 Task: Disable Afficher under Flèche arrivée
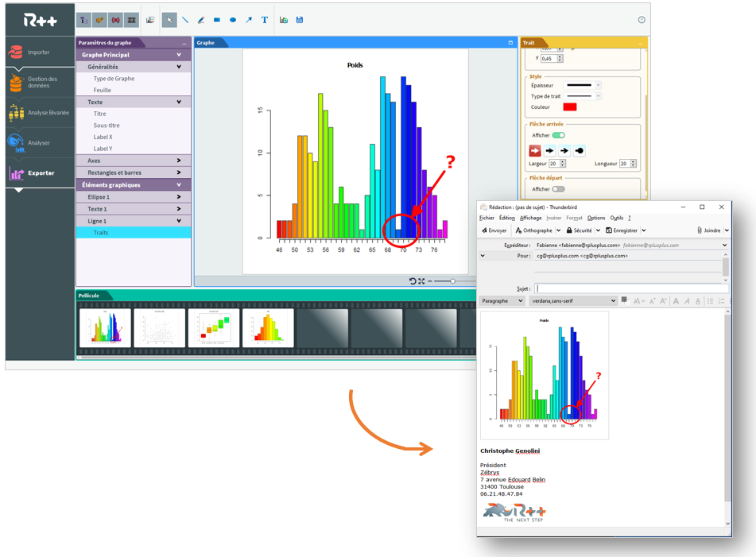pyautogui.click(x=559, y=135)
